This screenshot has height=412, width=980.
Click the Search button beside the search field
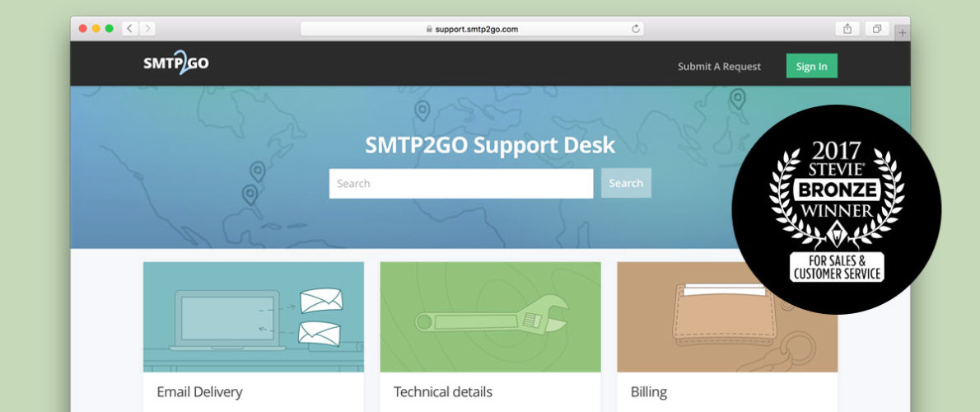pos(626,183)
